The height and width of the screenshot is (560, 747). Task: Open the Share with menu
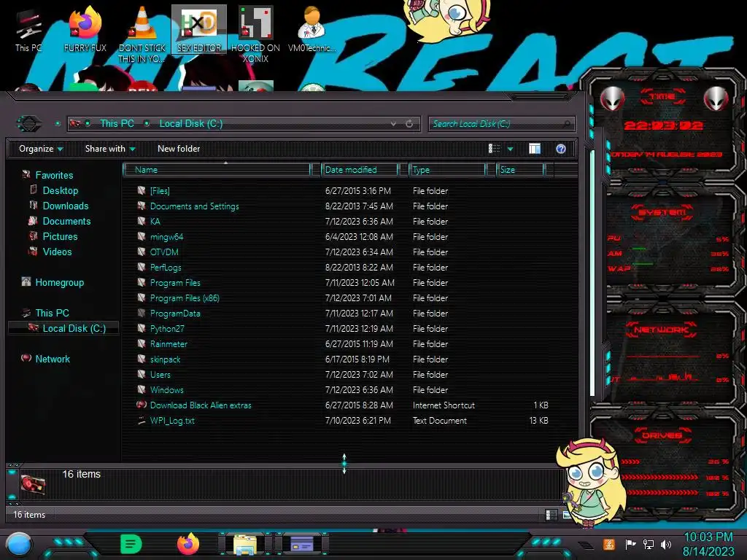click(110, 149)
